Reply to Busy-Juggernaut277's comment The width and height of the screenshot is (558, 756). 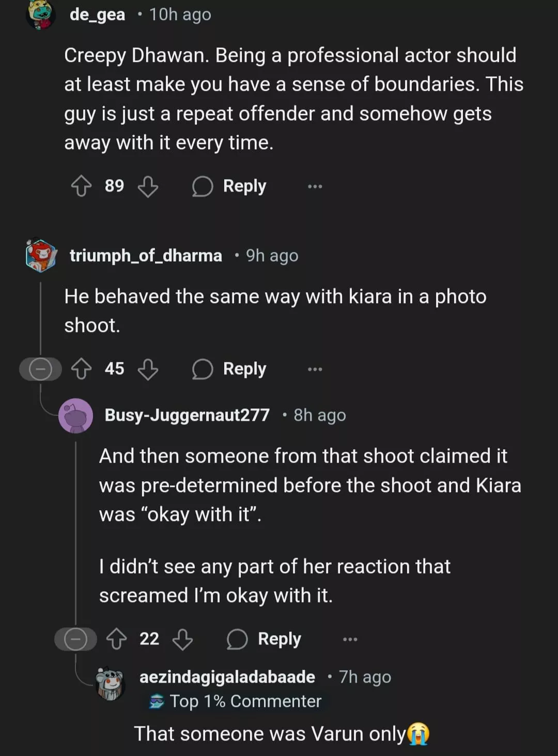pyautogui.click(x=265, y=639)
